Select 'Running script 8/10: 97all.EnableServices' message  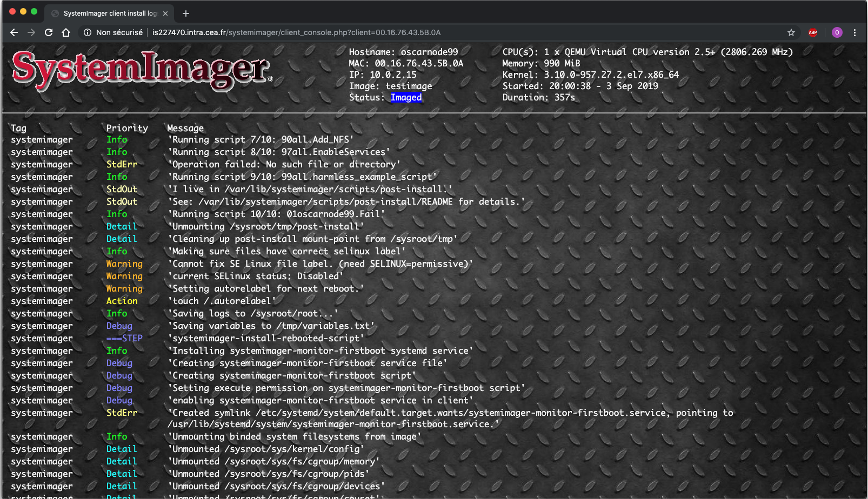point(279,152)
